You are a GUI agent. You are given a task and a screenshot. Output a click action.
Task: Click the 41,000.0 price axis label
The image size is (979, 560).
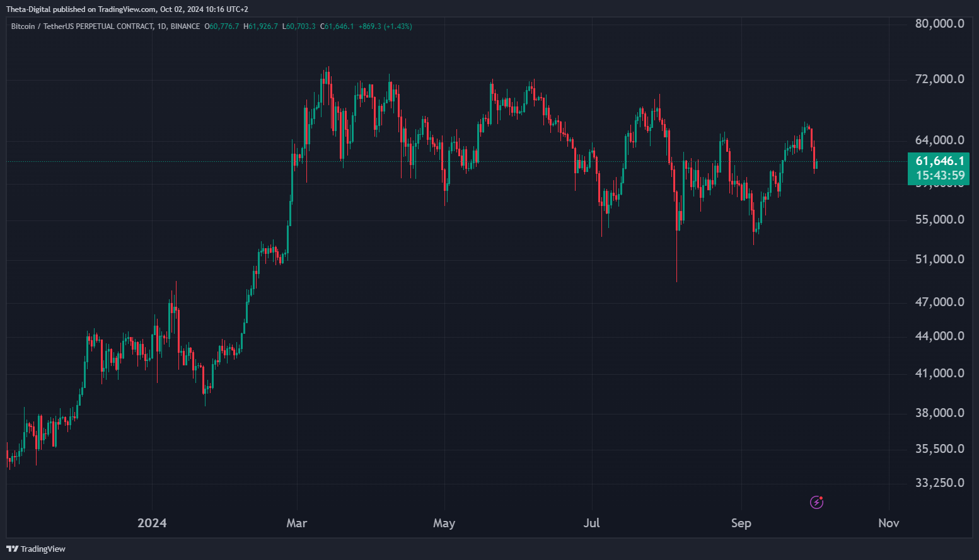[939, 374]
